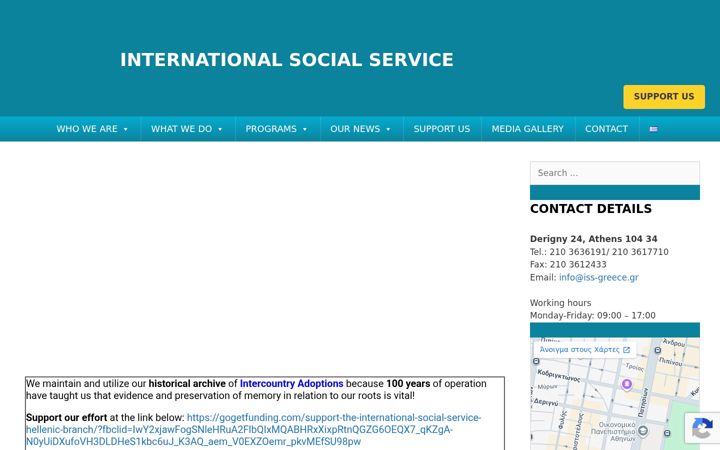
Task: Click the 'historical archive' bold text
Action: (187, 383)
